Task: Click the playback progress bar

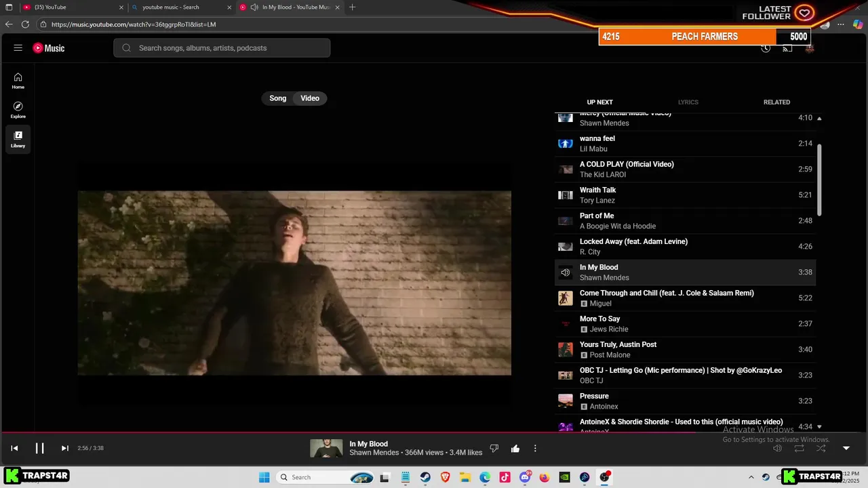Action: pos(434,432)
